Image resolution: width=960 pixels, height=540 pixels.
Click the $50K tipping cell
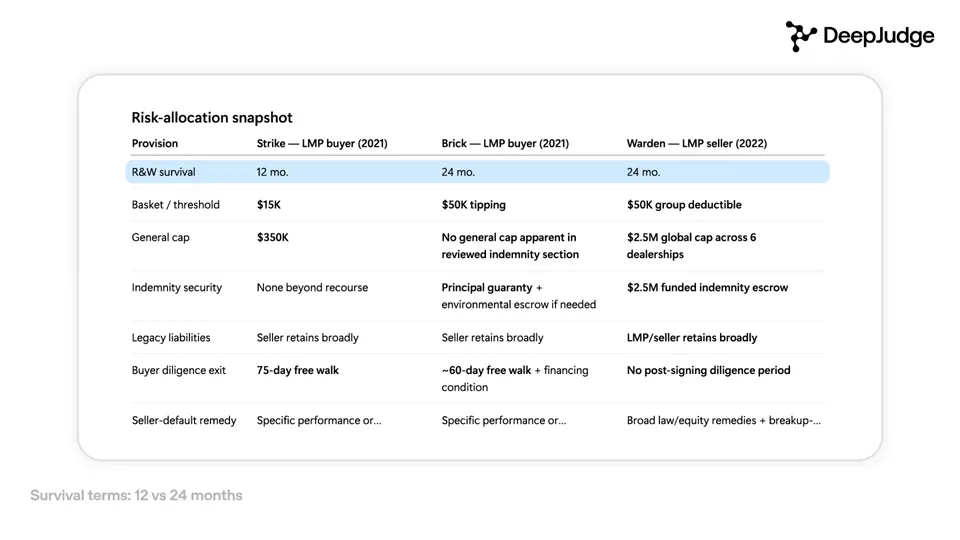click(474, 204)
